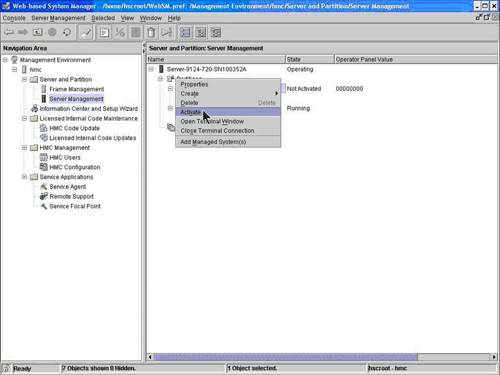Open the Server Management menu

[58, 18]
